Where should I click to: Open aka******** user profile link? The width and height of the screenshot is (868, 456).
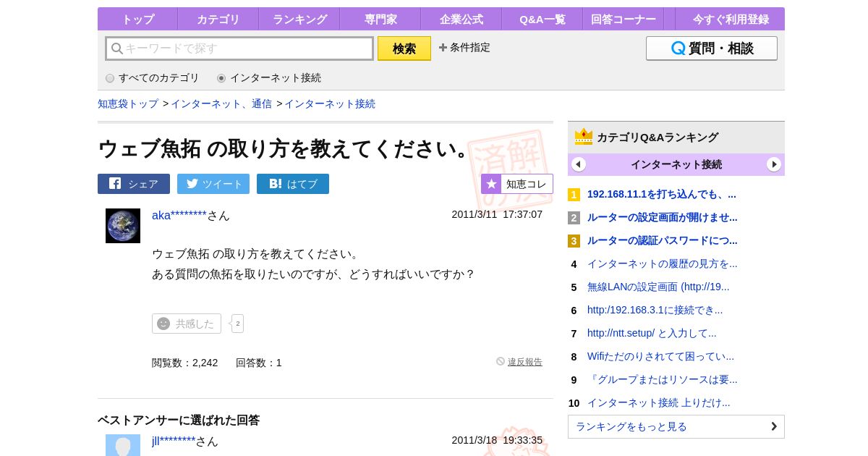point(179,216)
